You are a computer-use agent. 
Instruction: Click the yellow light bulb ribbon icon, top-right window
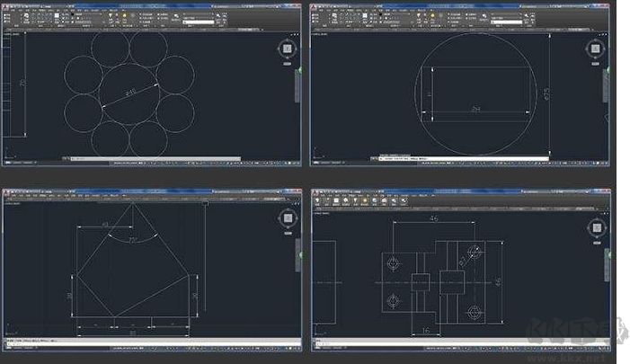coord(432,15)
